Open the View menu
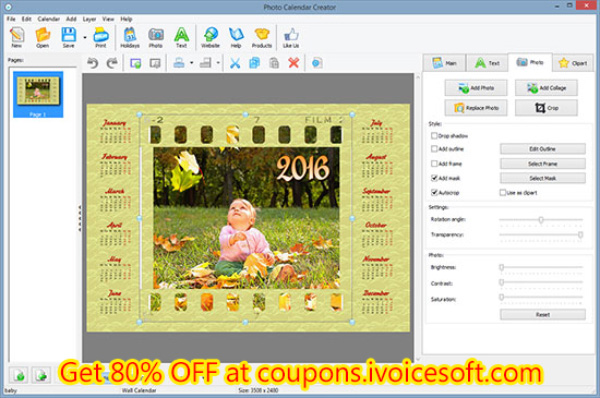Viewport: 600px width, 398px height. pos(108,19)
